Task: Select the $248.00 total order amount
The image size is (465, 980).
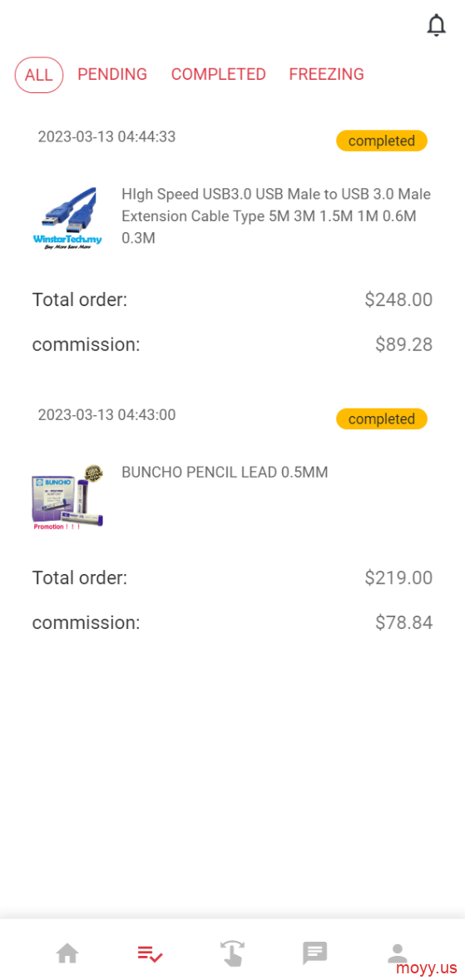Action: coord(398,300)
